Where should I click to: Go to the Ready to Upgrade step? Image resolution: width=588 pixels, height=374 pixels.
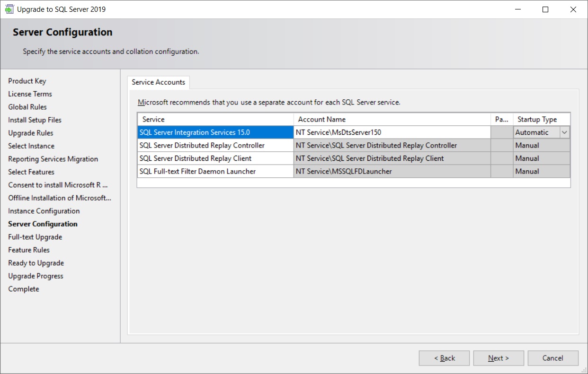(36, 263)
